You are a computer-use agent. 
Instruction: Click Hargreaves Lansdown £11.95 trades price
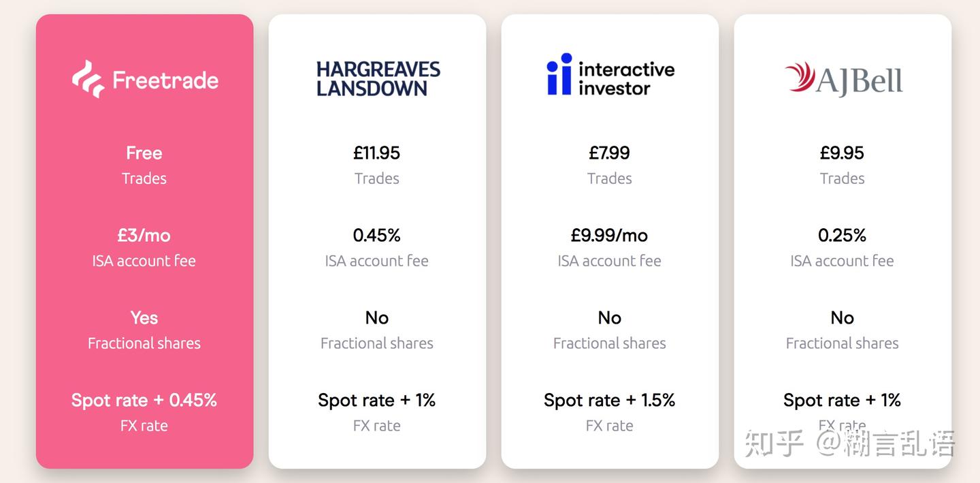(376, 153)
